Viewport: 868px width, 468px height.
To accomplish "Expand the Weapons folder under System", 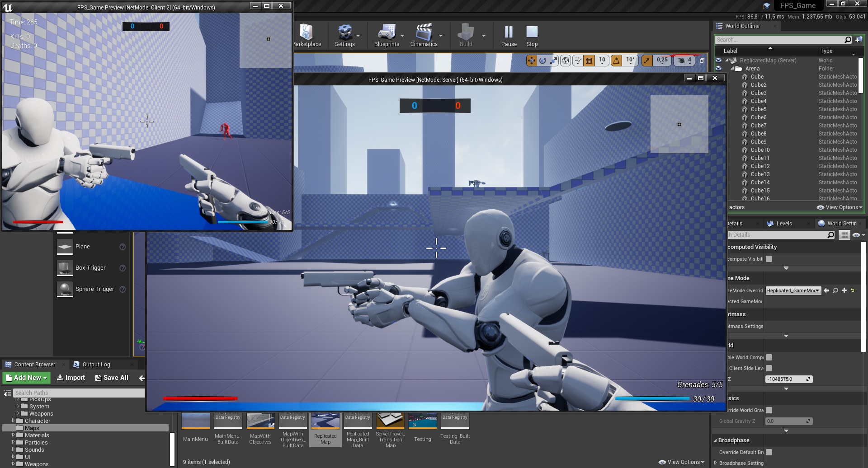I will (18, 413).
